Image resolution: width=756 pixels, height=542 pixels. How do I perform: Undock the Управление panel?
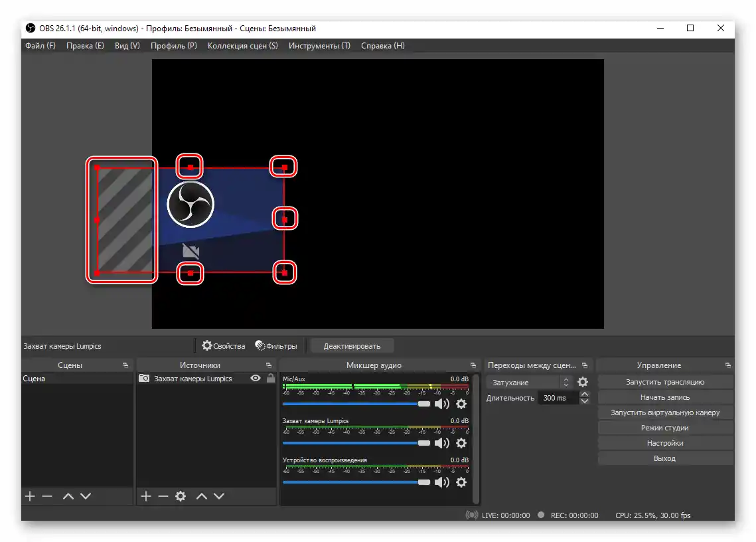click(728, 365)
